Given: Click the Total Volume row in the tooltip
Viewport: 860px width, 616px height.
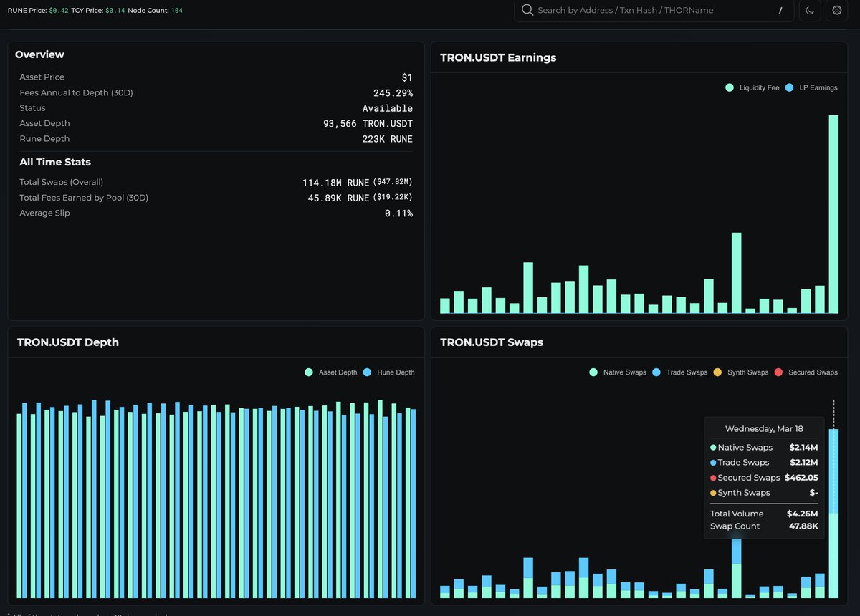Looking at the screenshot, I should [x=763, y=514].
